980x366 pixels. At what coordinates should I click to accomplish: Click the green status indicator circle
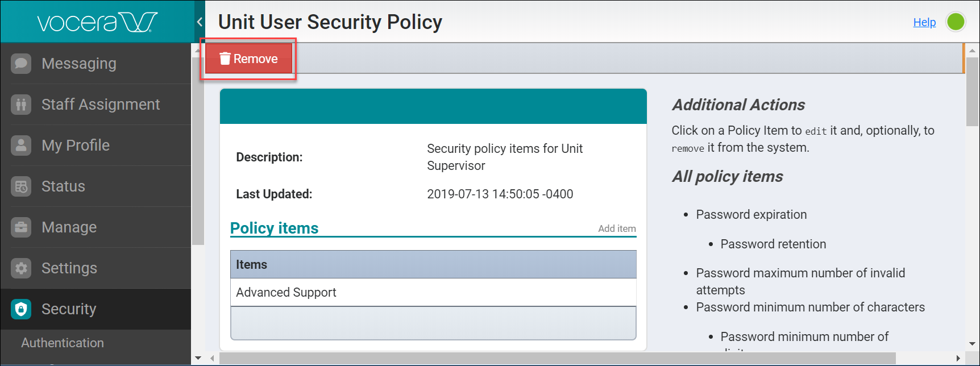956,22
